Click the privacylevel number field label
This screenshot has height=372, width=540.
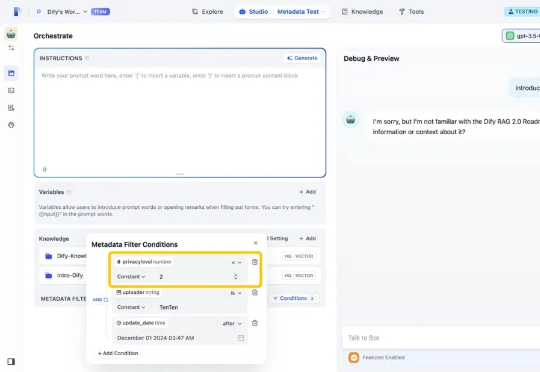144,262
